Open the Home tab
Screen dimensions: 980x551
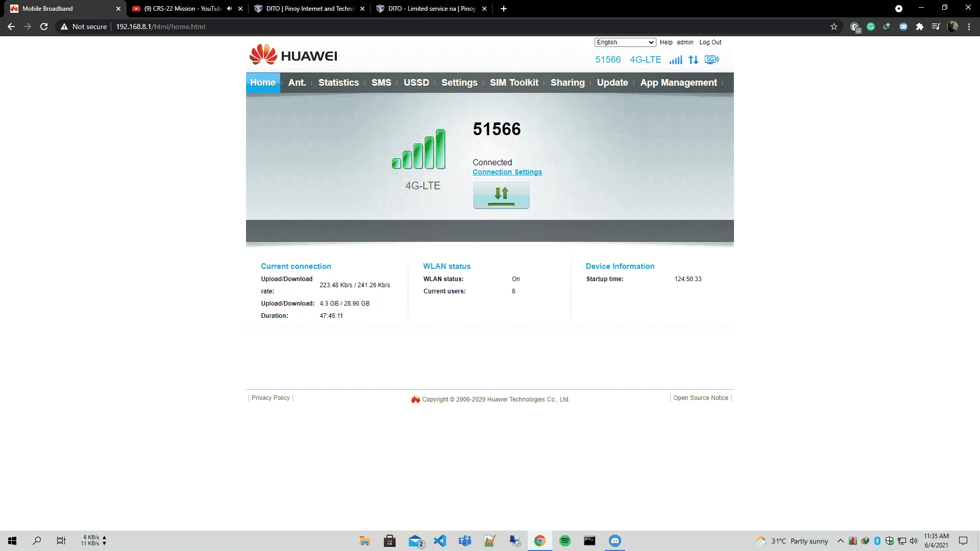[263, 83]
